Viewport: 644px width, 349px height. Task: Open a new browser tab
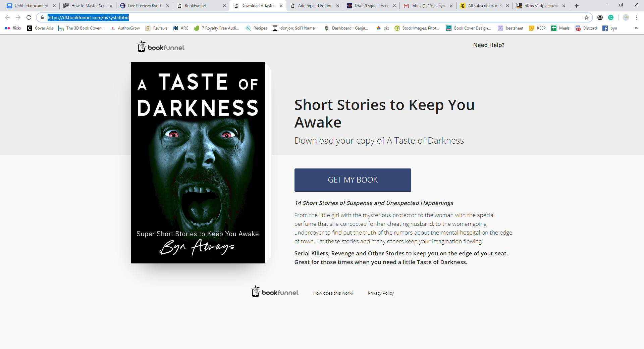pos(577,6)
